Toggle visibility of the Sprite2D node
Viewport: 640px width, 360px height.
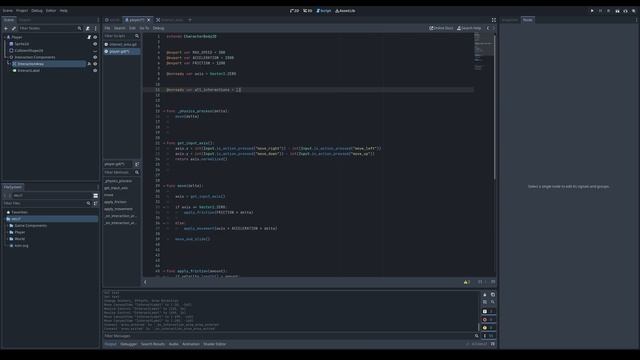click(x=95, y=44)
